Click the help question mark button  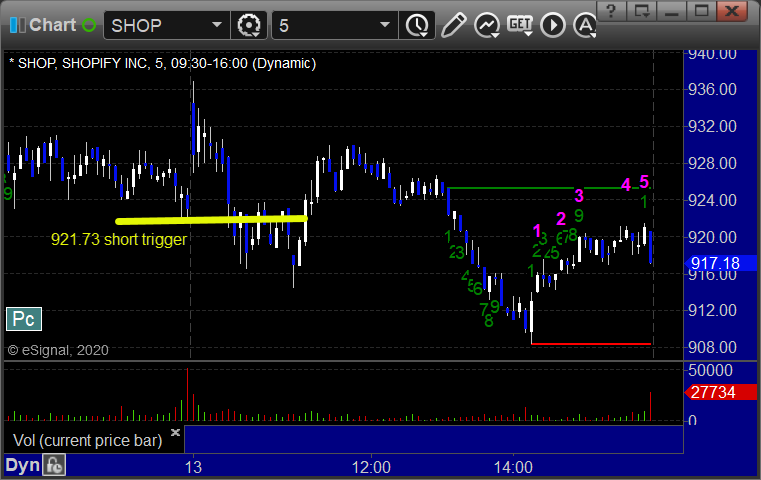tap(611, 11)
